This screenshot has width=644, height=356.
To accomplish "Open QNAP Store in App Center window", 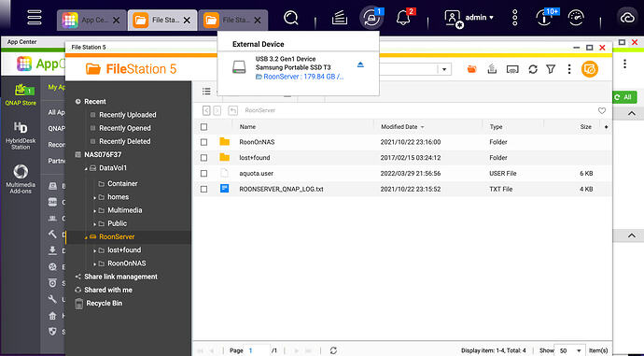I will 21,94.
